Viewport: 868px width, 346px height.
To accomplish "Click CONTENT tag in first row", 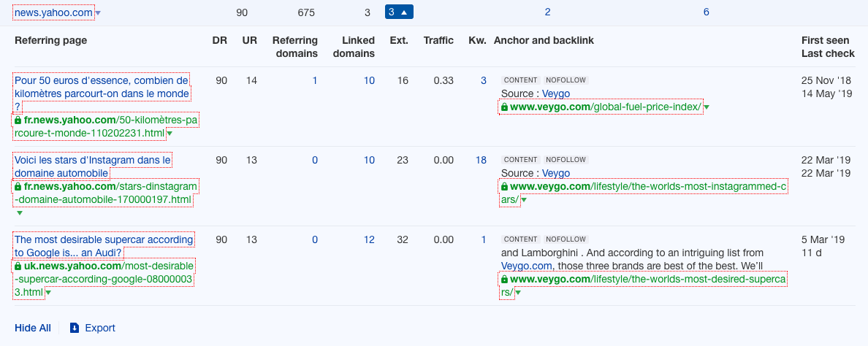I will [520, 80].
